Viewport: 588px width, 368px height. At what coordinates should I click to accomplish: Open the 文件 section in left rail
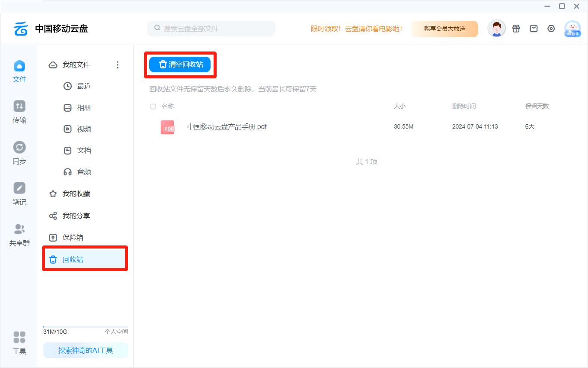19,71
